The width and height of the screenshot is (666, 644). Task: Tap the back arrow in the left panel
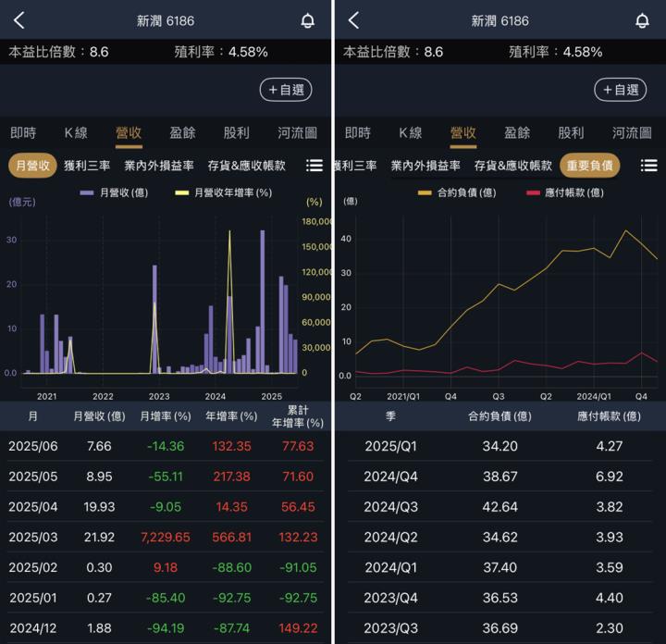coord(19,20)
